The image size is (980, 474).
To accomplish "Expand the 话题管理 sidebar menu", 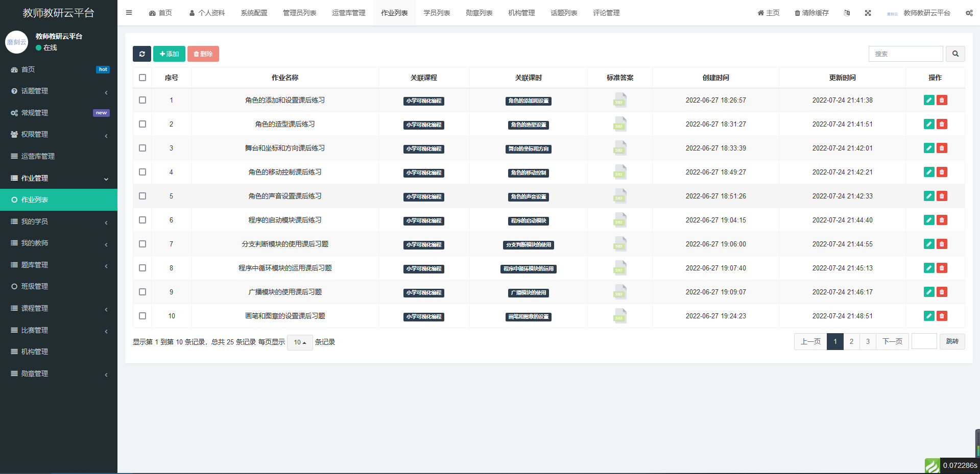I will pyautogui.click(x=59, y=91).
